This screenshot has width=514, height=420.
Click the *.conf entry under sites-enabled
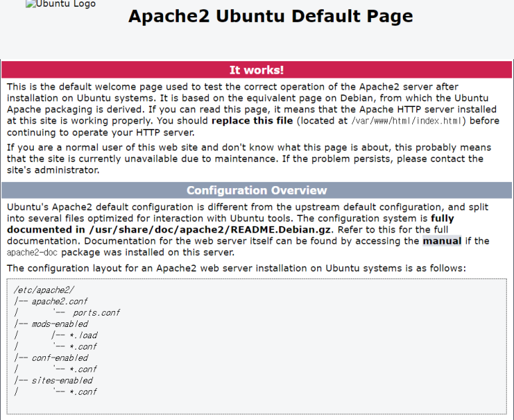tap(83, 392)
